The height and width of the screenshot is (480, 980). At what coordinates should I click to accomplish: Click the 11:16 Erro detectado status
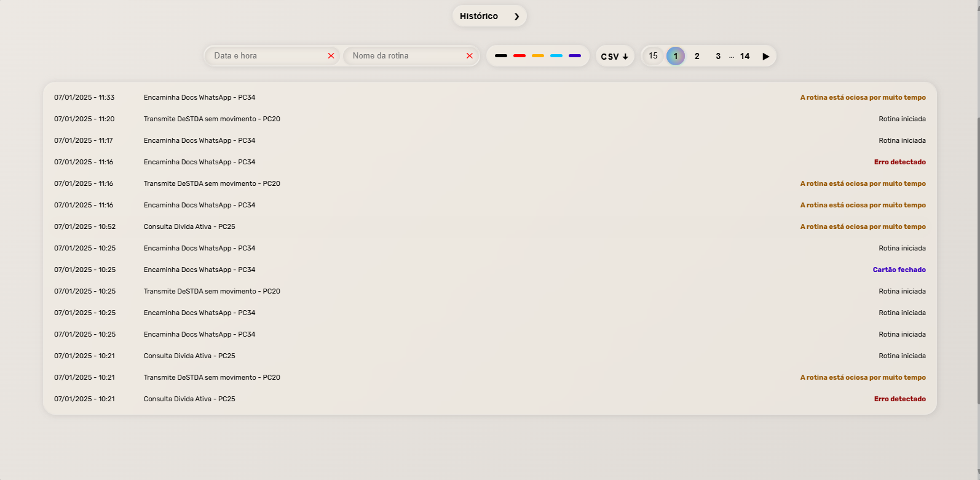coord(899,162)
